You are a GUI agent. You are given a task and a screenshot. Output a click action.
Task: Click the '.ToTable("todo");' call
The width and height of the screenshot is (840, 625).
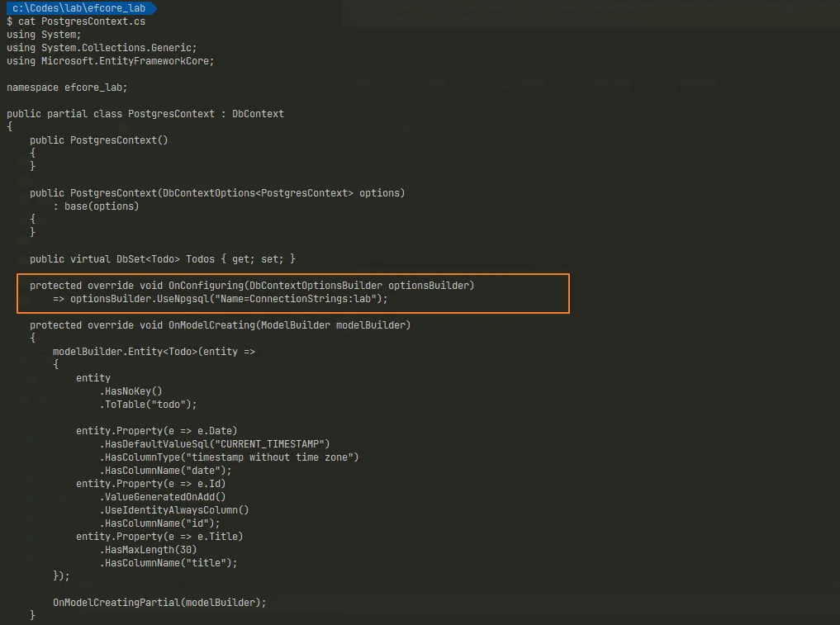148,405
